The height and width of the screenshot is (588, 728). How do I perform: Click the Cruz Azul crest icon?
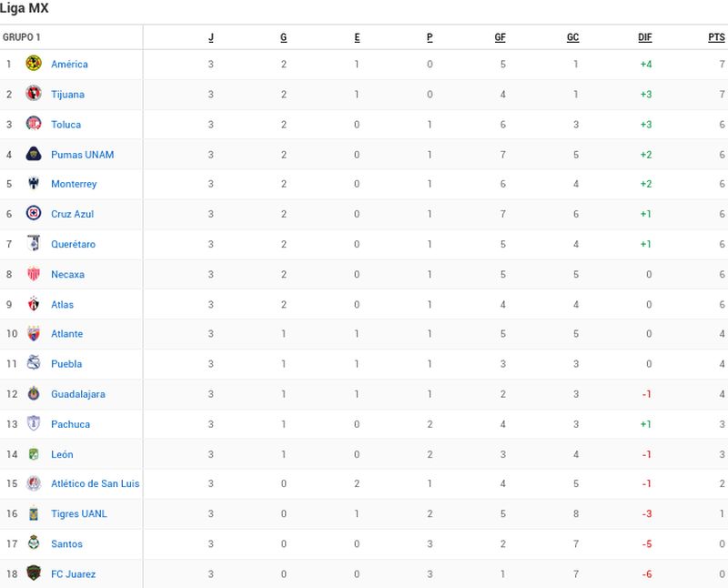[34, 213]
